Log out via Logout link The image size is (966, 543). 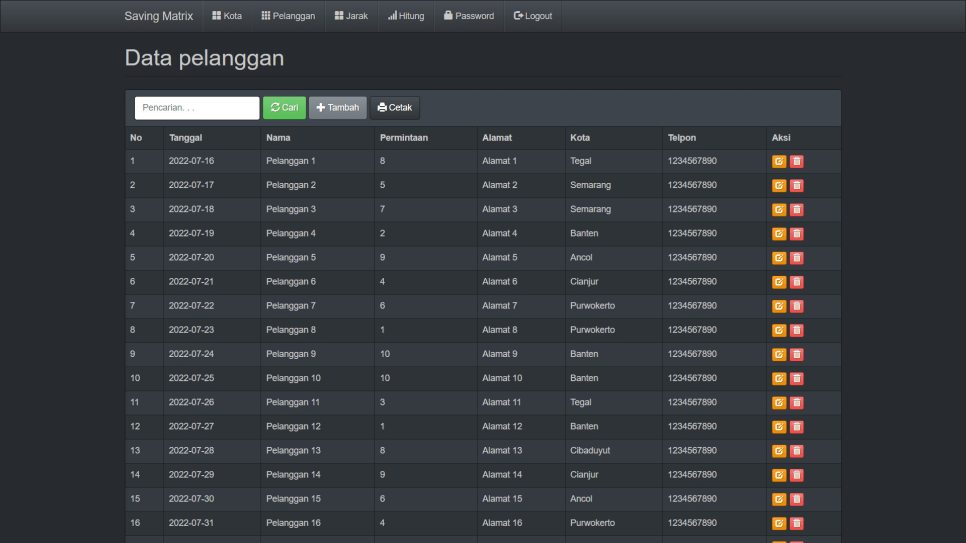(x=533, y=16)
